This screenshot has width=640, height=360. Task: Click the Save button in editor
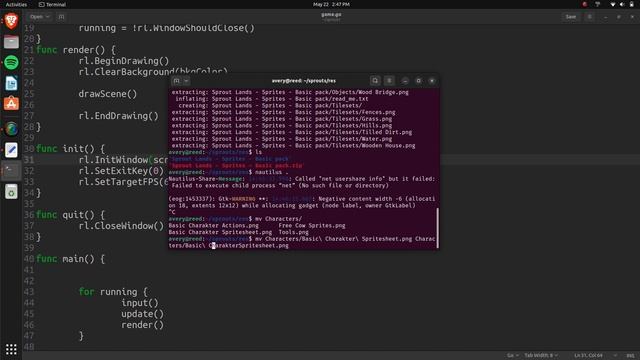pyautogui.click(x=571, y=17)
